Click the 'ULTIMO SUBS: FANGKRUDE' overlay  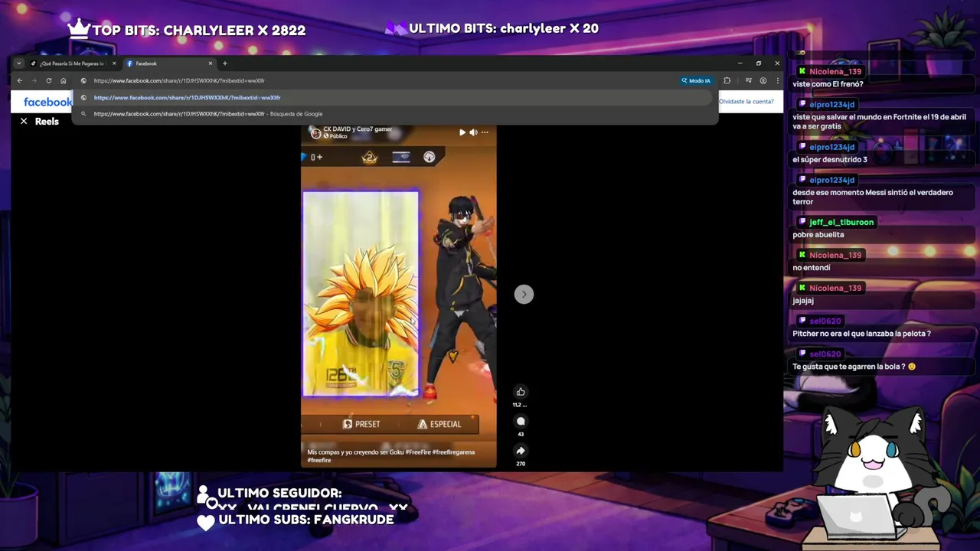(x=296, y=520)
